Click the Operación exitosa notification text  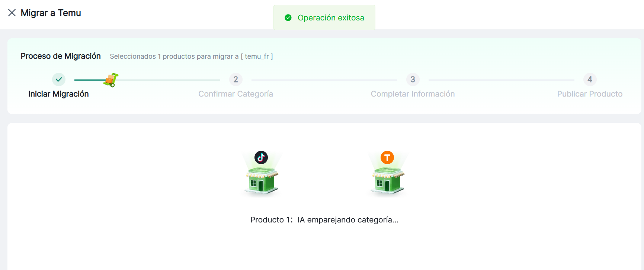point(331,18)
